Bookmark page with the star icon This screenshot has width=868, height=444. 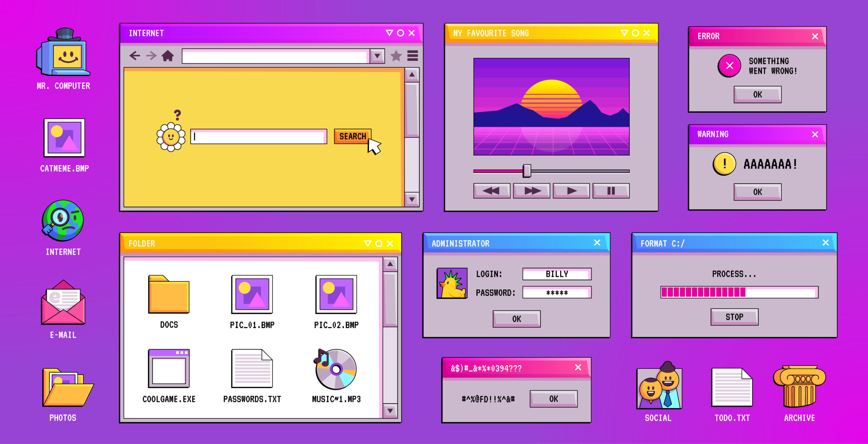pyautogui.click(x=396, y=56)
